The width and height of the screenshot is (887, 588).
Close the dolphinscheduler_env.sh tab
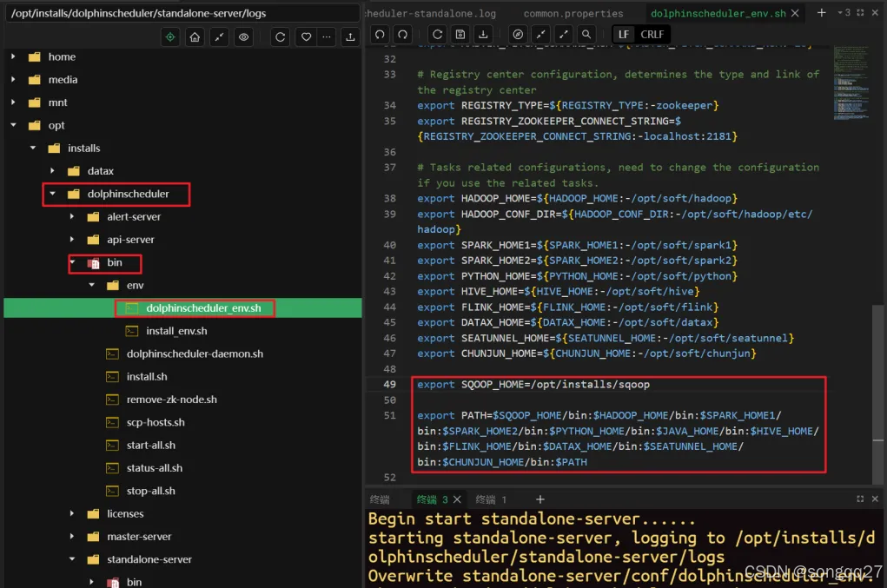[x=795, y=13]
